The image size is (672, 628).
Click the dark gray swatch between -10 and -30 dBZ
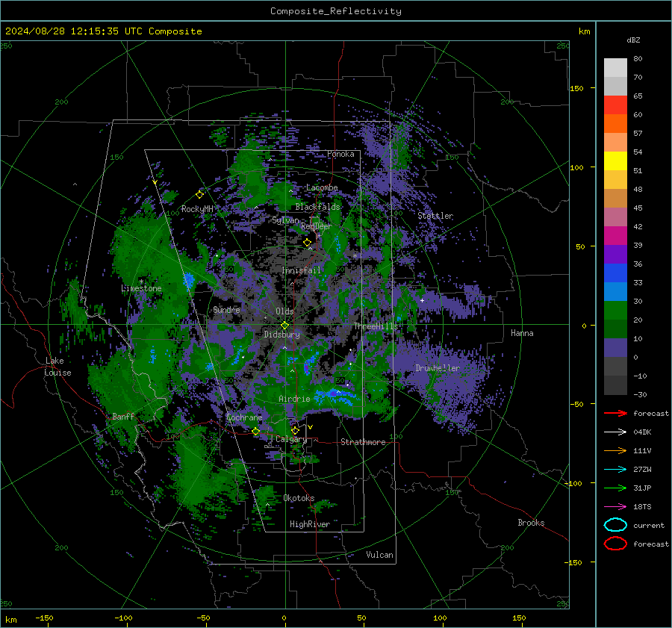(x=615, y=385)
